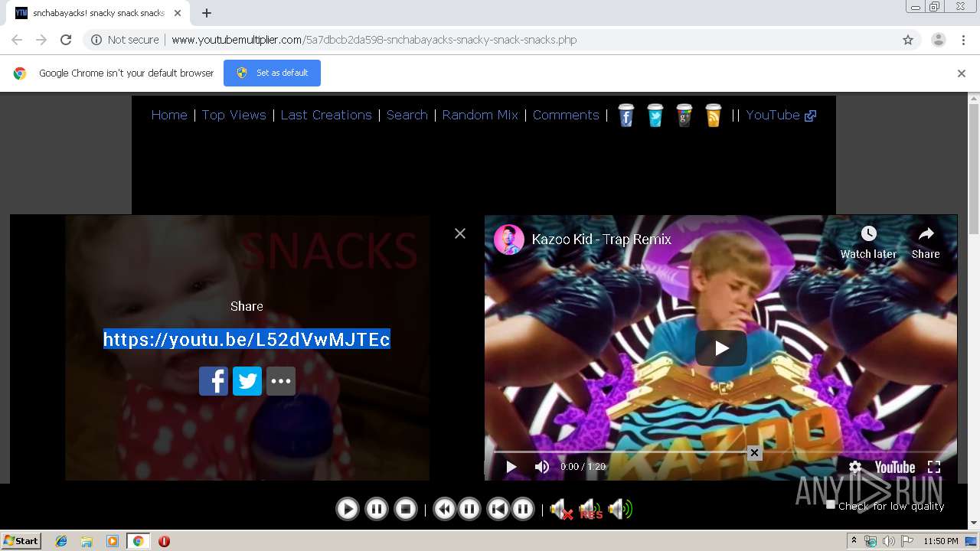Skip to start with the previous-track button
This screenshot has height=551, width=980.
click(x=498, y=509)
